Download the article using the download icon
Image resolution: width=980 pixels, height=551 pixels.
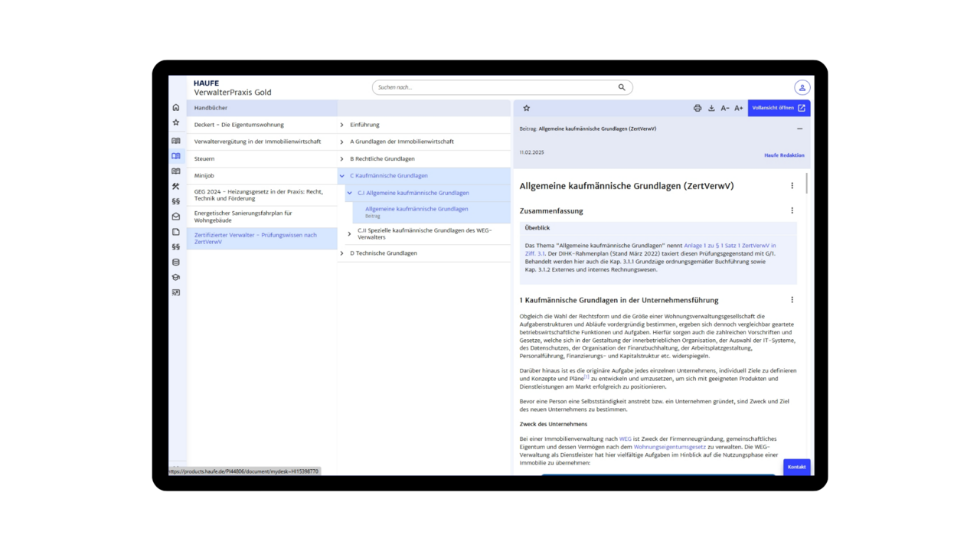(711, 109)
